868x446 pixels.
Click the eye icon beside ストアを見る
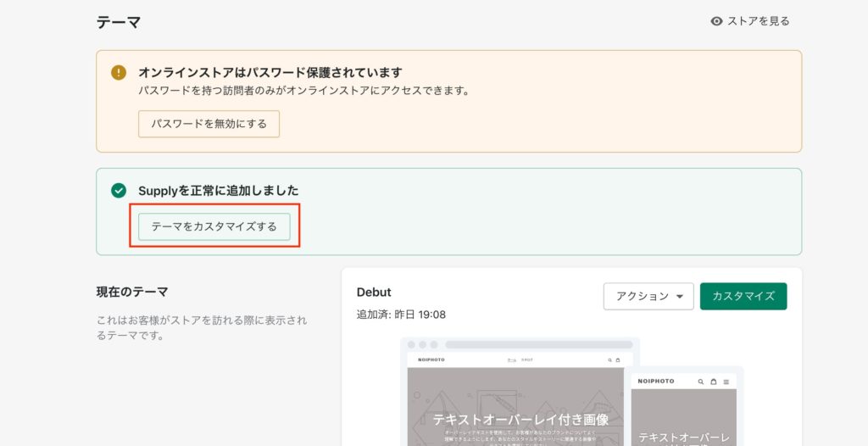pyautogui.click(x=716, y=21)
